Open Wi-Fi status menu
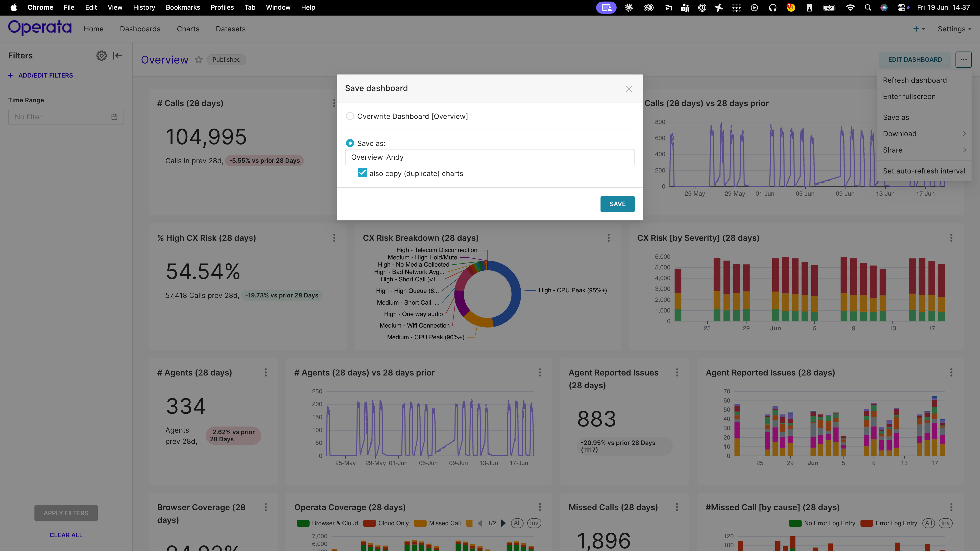The width and height of the screenshot is (980, 551). click(850, 8)
